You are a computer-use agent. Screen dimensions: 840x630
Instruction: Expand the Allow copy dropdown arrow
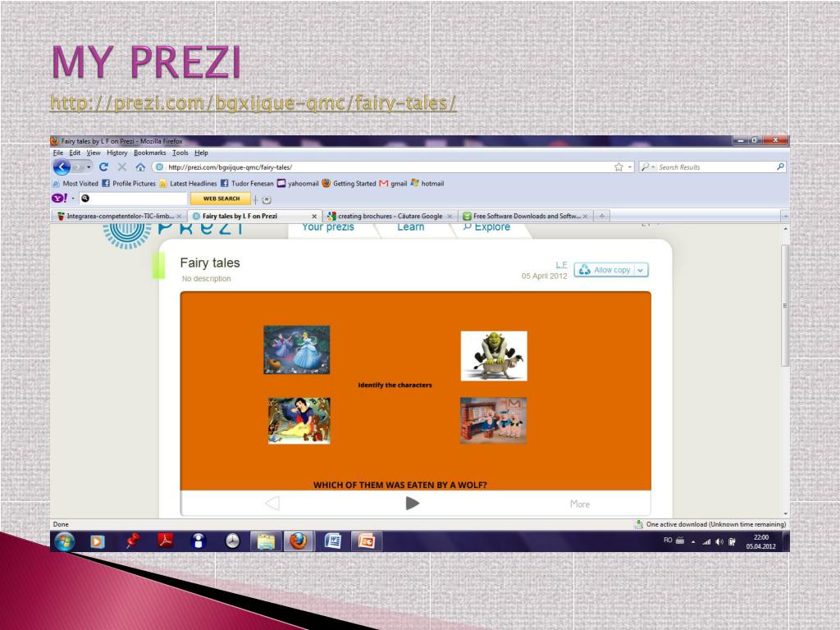click(640, 270)
